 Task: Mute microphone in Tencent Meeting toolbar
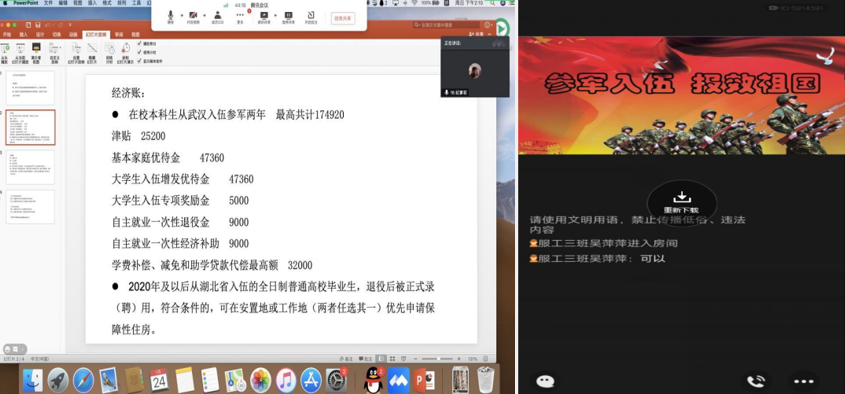(x=171, y=16)
